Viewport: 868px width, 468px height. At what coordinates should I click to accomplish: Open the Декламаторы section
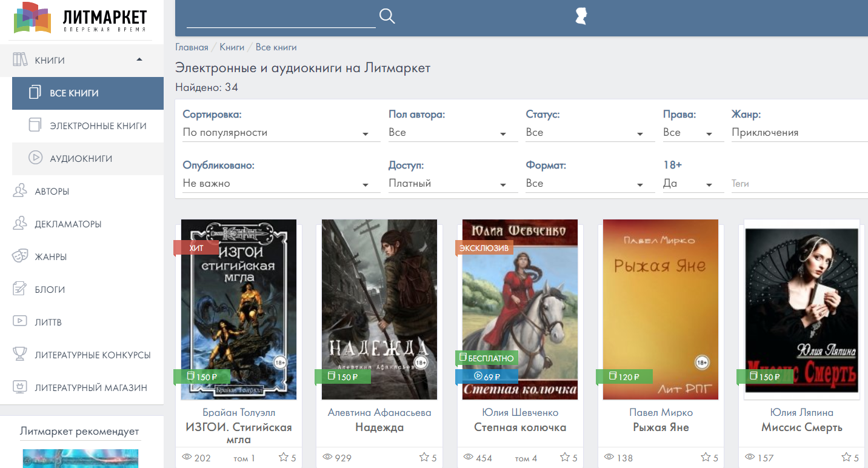(82, 224)
